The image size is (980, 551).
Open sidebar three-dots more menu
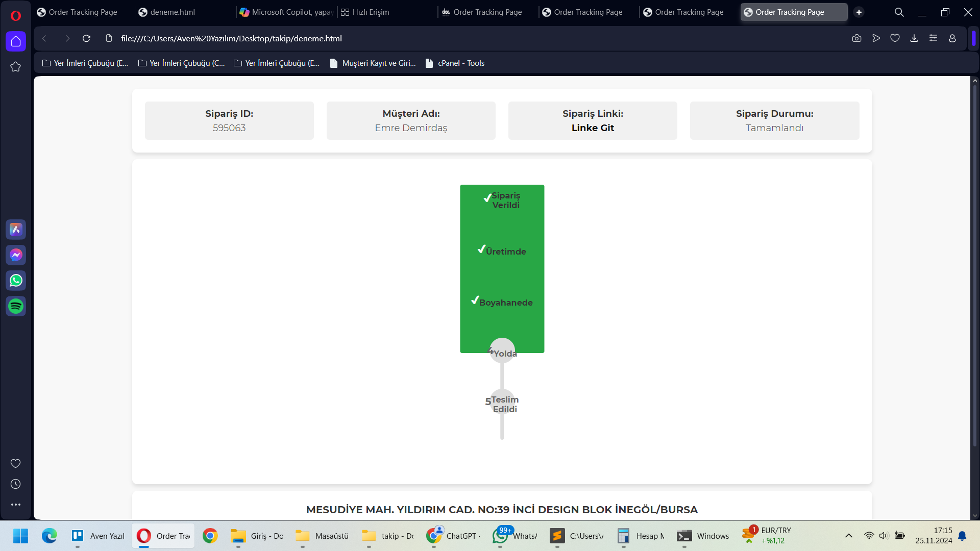(x=16, y=505)
